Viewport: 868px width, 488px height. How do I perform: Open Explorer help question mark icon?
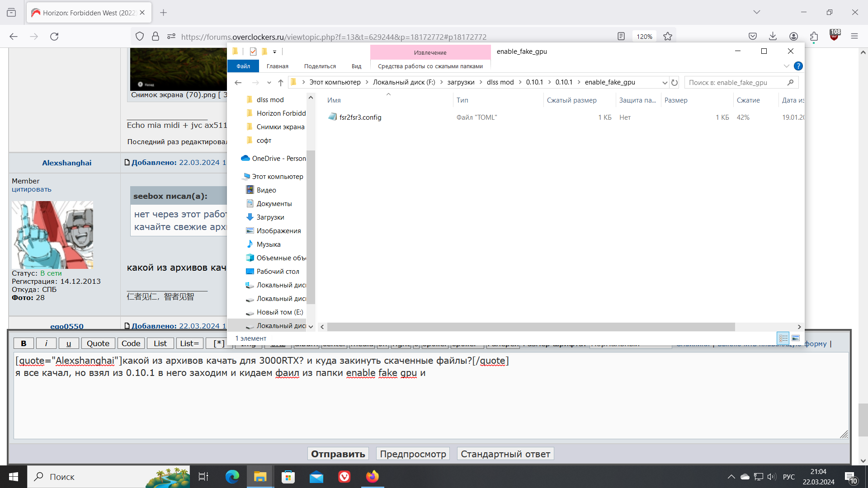[x=798, y=66]
